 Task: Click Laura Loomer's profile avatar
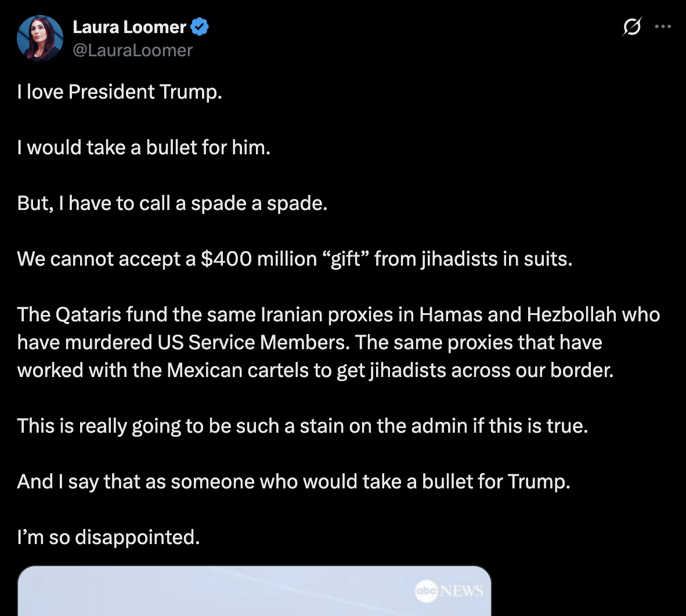[x=40, y=38]
